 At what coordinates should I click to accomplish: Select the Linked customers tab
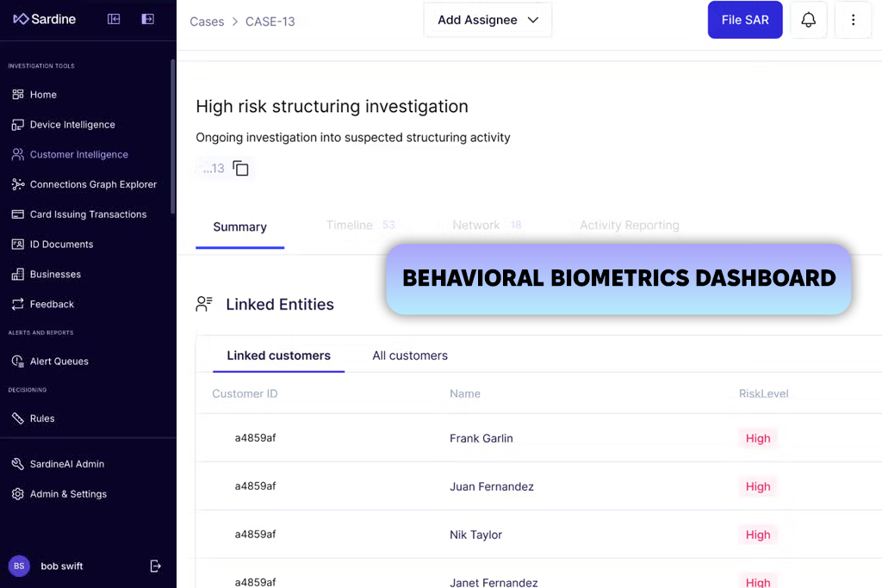pos(278,356)
